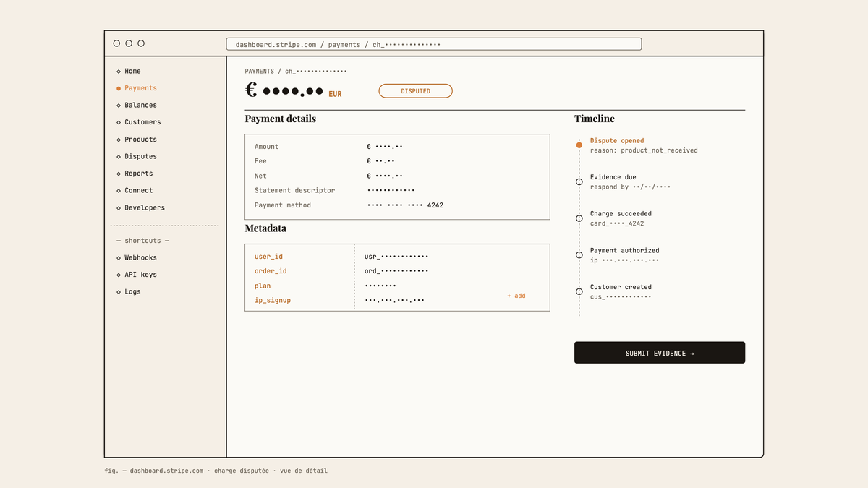Open the Logs shortcut
This screenshot has height=488, width=868.
pyautogui.click(x=132, y=291)
